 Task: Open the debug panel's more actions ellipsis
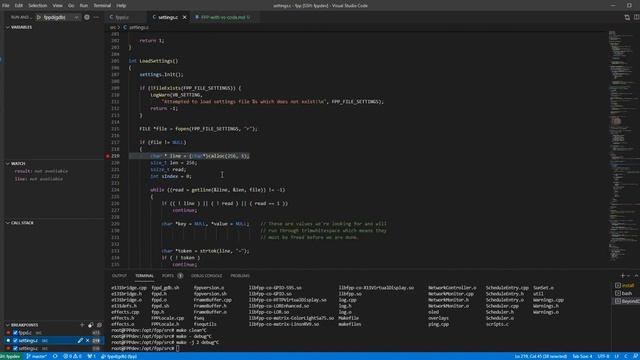click(96, 17)
